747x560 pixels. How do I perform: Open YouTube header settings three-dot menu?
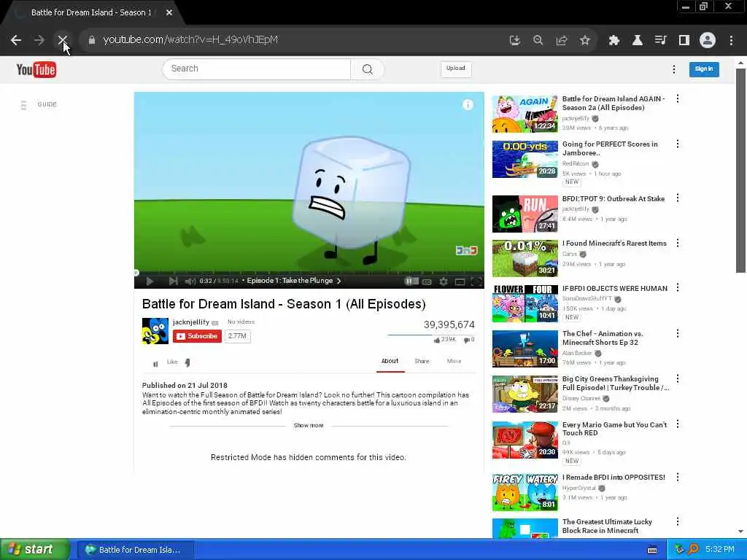[x=673, y=69]
